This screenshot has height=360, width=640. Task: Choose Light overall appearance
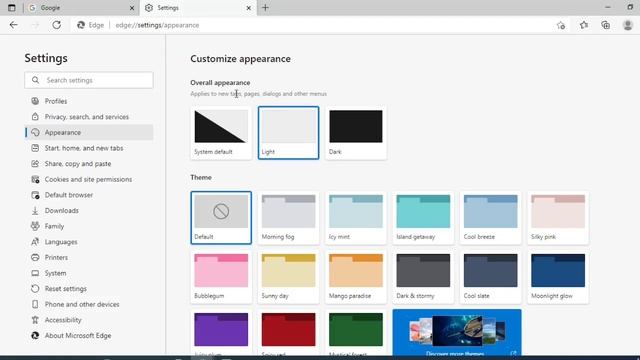pyautogui.click(x=289, y=133)
